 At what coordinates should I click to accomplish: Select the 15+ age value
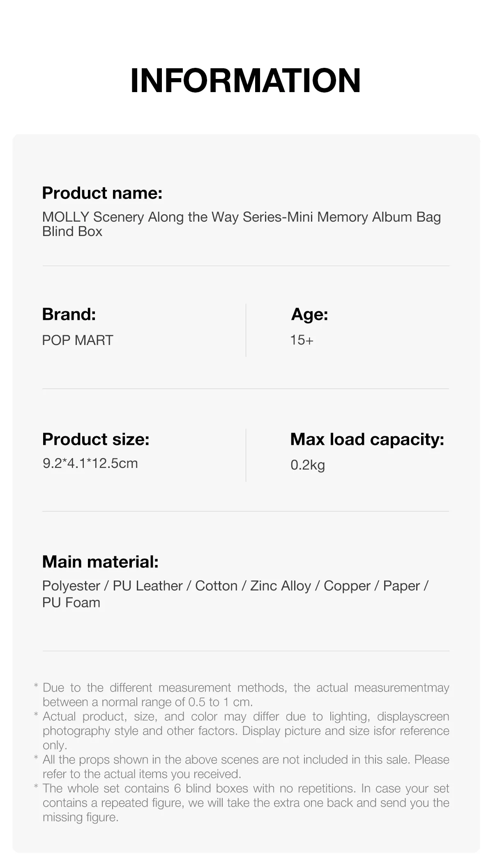click(302, 340)
